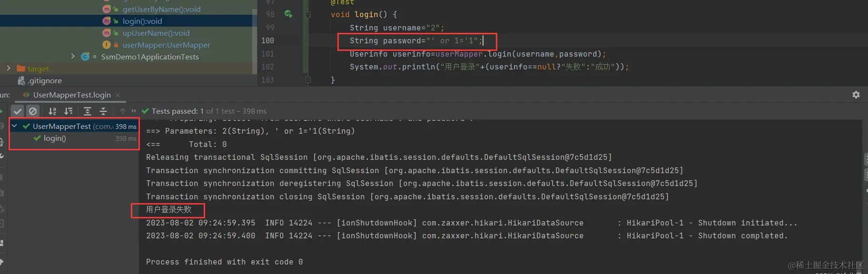868x274 pixels.
Task: Sort test results by duration
Action: [x=69, y=111]
